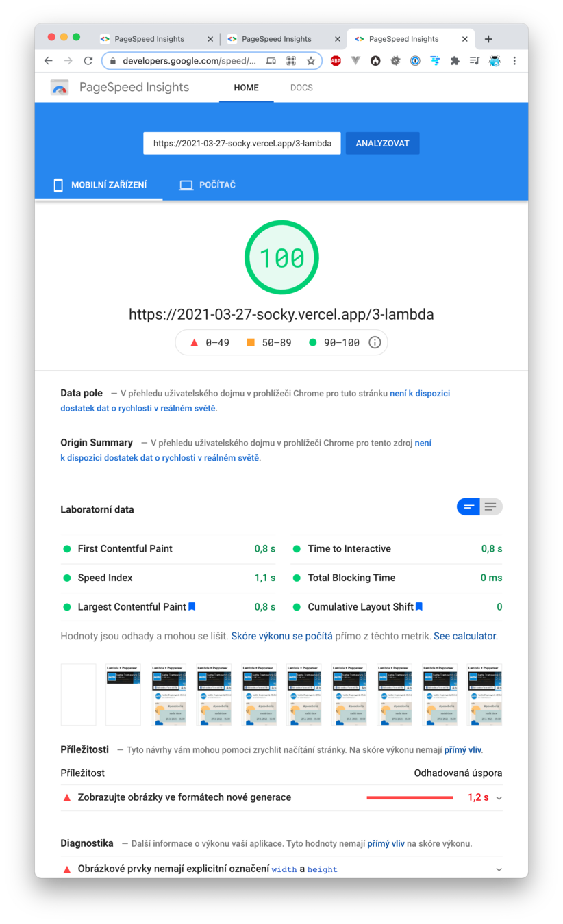Click the blue profile avatar icon
This screenshot has height=924, width=563.
click(495, 61)
